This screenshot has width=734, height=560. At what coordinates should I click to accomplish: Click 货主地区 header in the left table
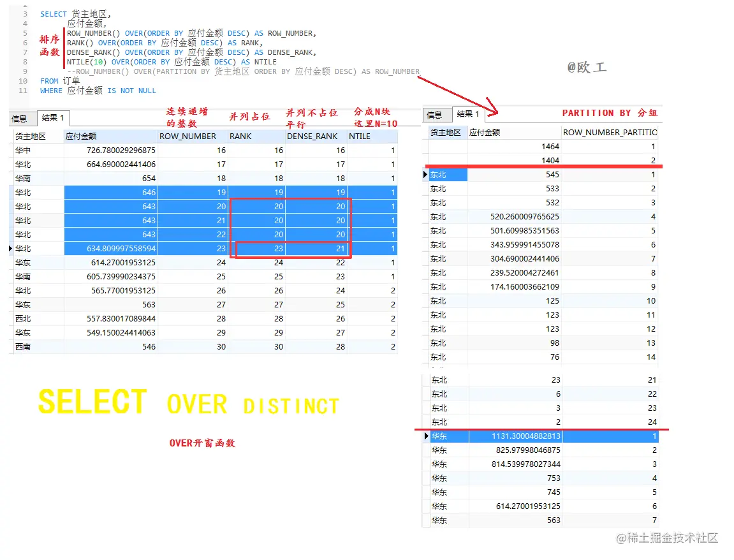38,136
